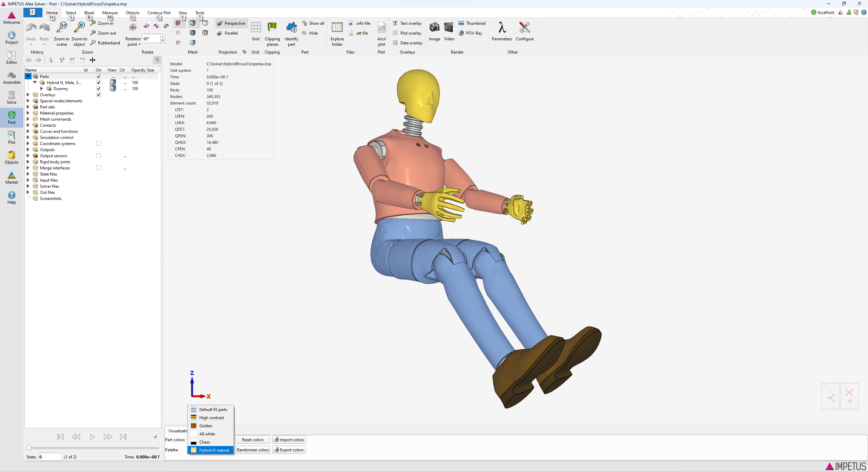Expand the Curves and functions node
Image resolution: width=868 pixels, height=472 pixels.
point(28,131)
